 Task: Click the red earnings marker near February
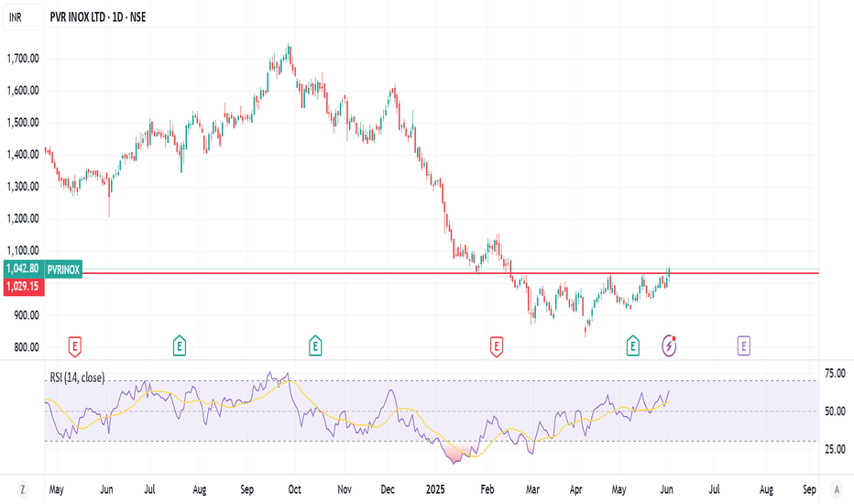coord(496,346)
